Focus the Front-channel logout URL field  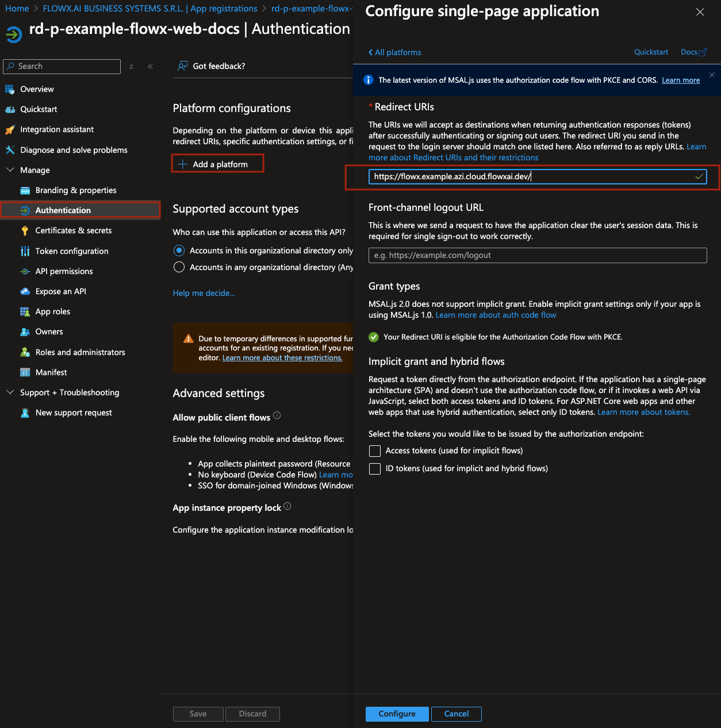click(538, 256)
